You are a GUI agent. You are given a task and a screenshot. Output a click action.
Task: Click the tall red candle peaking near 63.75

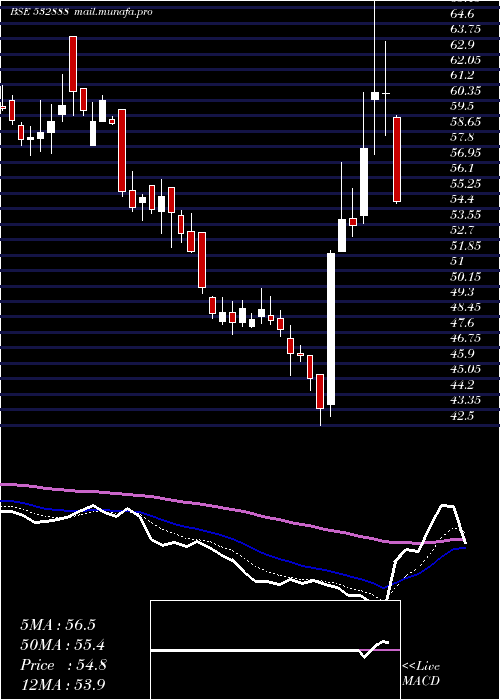coord(73,64)
